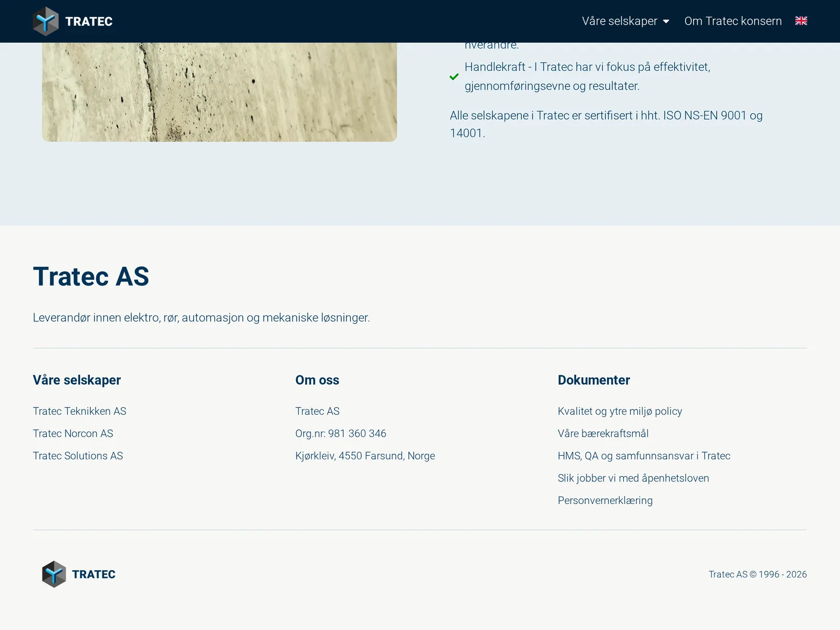Click the Våre selskaper footer heading
Image resolution: width=840 pixels, height=630 pixels.
pyautogui.click(x=77, y=380)
